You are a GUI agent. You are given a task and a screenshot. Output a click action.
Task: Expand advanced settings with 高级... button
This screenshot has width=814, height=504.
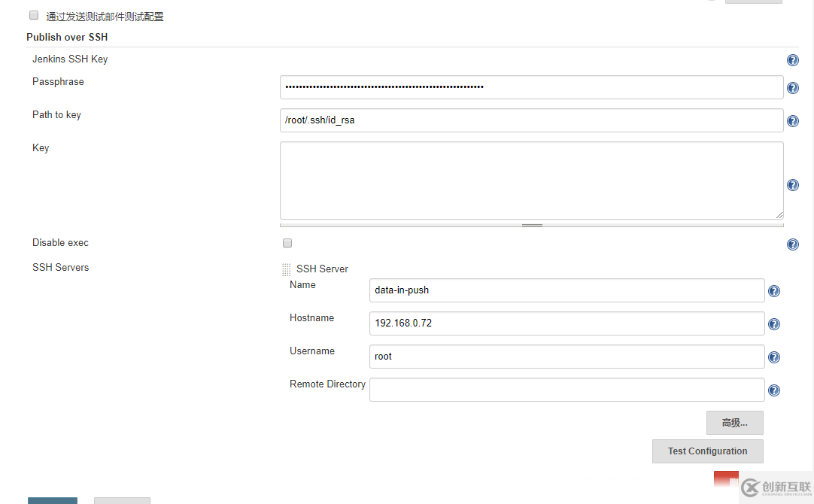(x=734, y=423)
